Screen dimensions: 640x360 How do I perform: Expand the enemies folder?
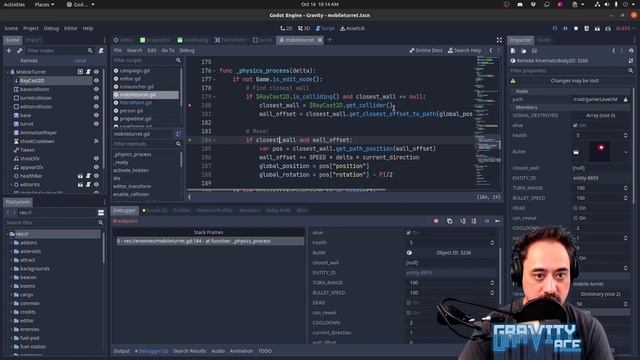coord(11,329)
